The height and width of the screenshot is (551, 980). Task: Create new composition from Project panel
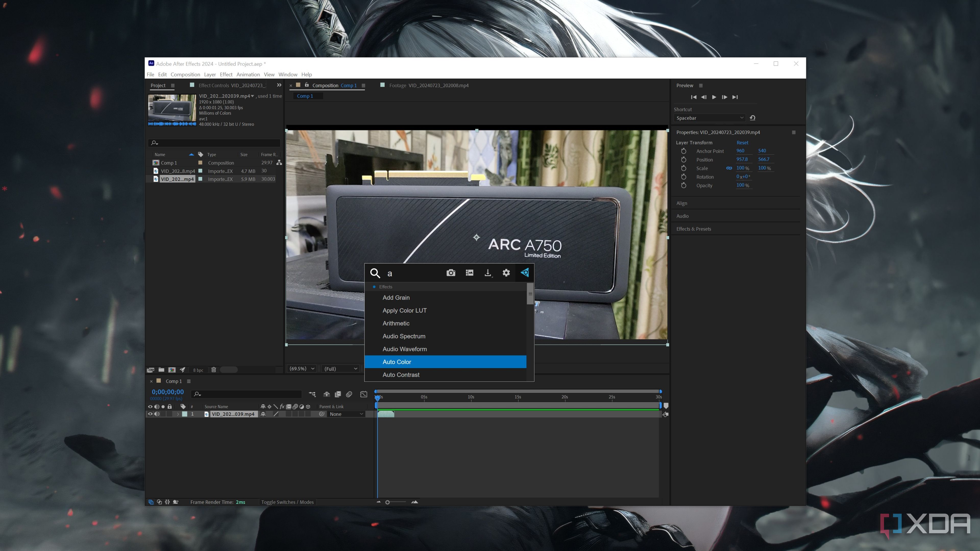172,370
